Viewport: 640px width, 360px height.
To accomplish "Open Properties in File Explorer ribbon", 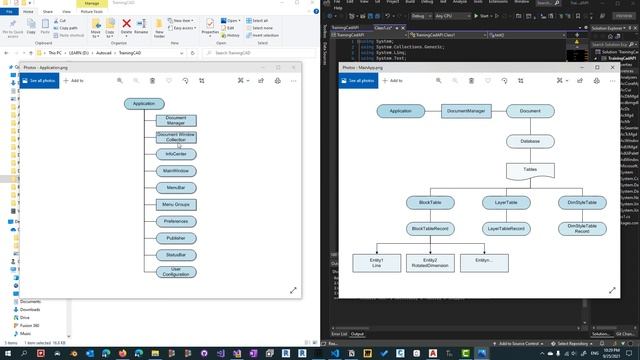I will (210, 27).
